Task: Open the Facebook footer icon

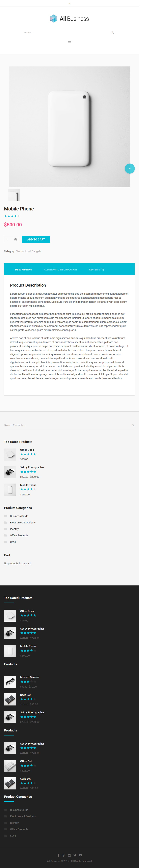Action: click(59, 855)
